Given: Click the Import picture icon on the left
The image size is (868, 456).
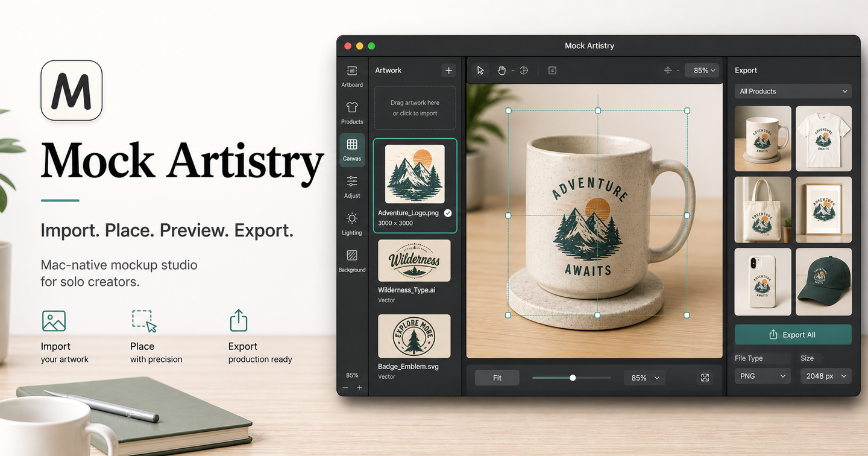Looking at the screenshot, I should [x=54, y=321].
